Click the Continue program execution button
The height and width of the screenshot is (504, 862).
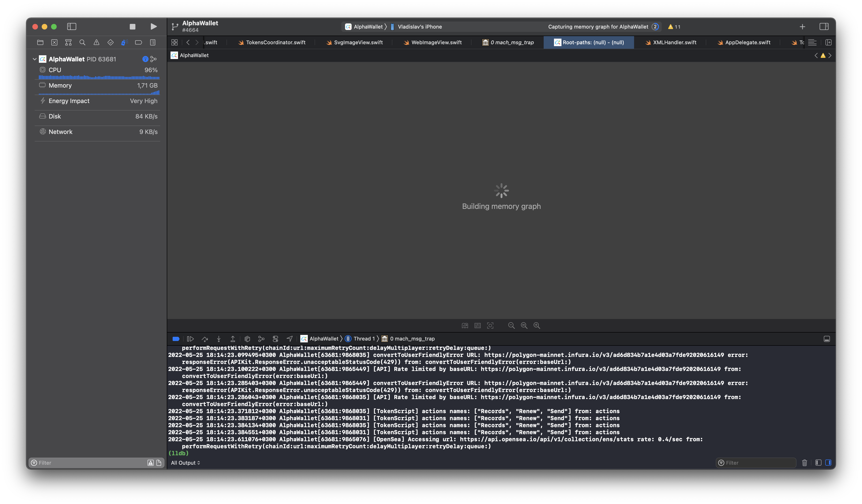[190, 339]
